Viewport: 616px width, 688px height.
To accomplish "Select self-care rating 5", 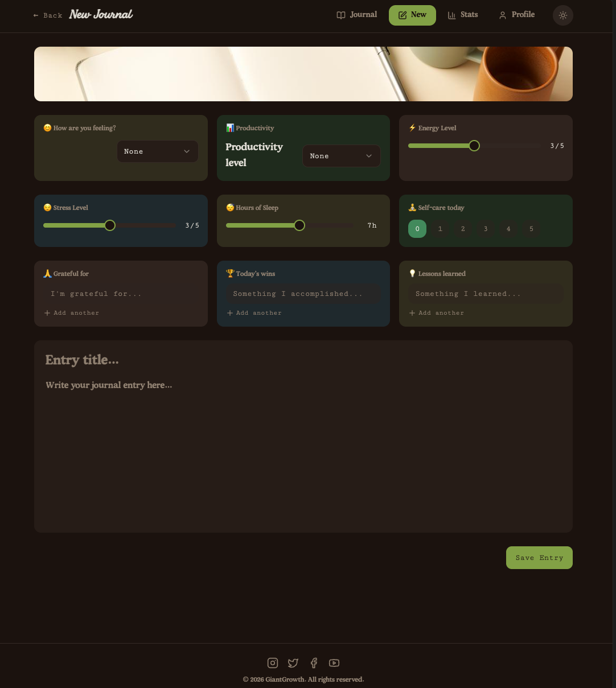I will (x=531, y=229).
